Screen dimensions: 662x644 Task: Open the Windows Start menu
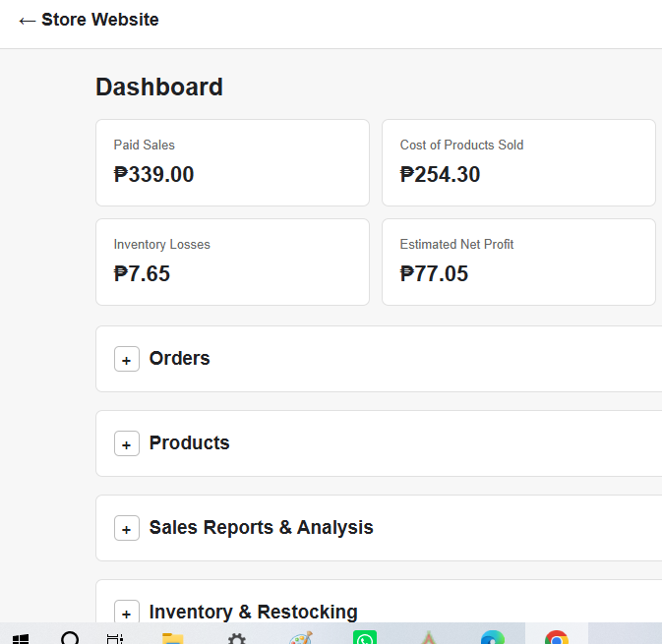(21, 638)
